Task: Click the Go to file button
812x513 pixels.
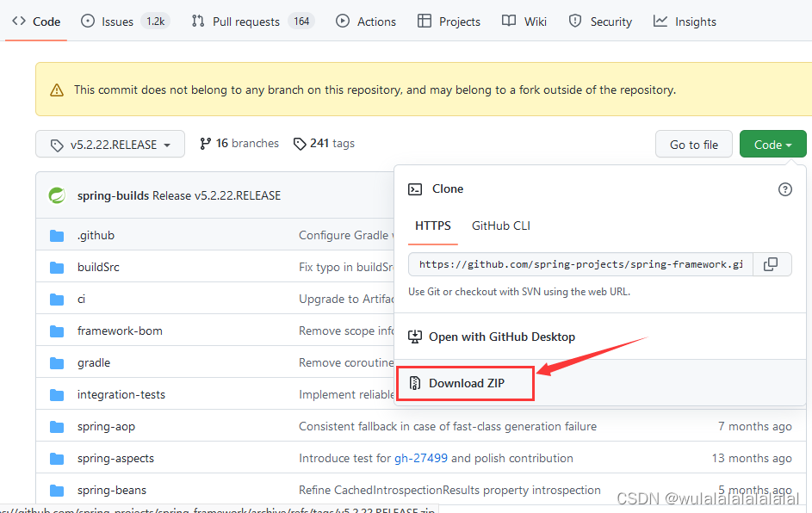Action: pyautogui.click(x=694, y=145)
